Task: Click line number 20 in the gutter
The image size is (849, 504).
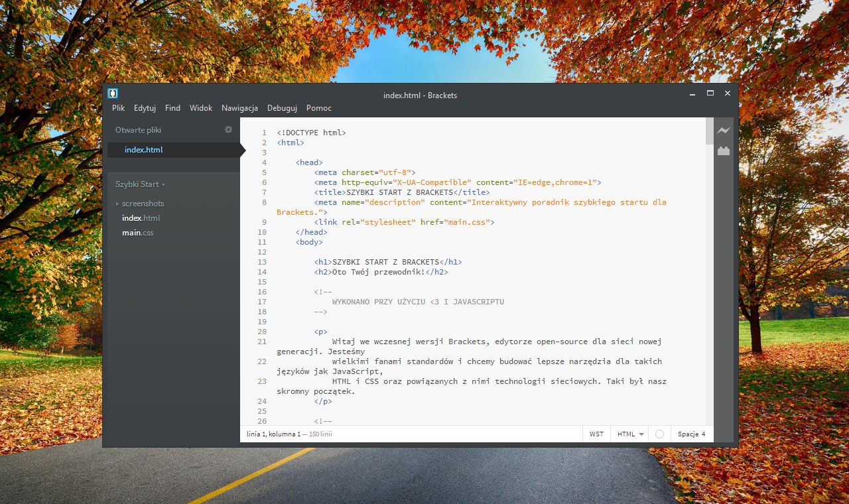Action: tap(262, 332)
